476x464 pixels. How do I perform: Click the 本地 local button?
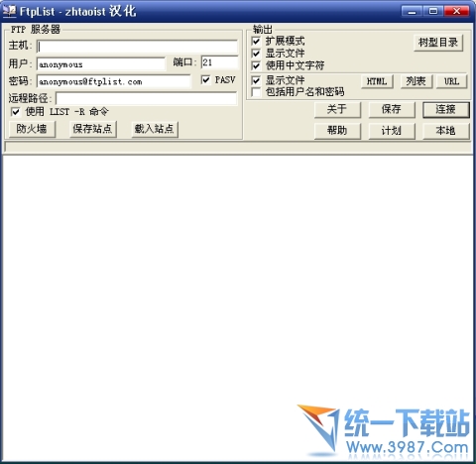click(x=445, y=131)
